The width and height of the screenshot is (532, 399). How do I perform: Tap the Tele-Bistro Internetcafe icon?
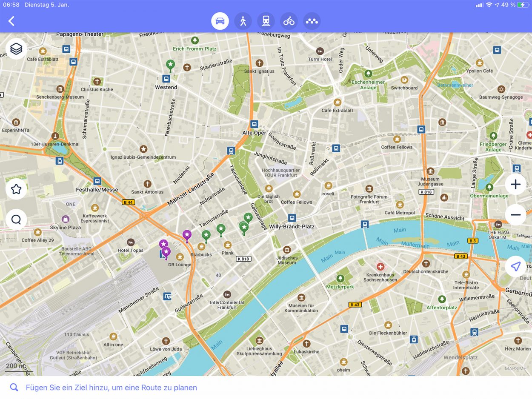tap(466, 274)
